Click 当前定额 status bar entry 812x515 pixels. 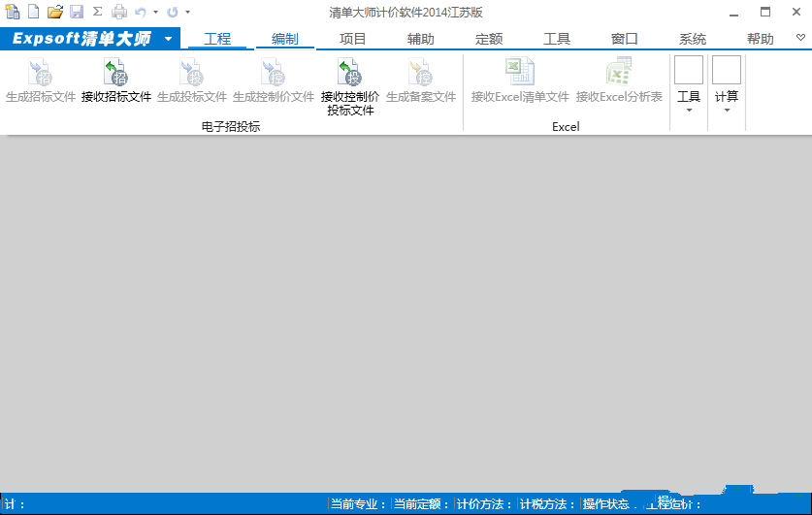pyautogui.click(x=422, y=504)
